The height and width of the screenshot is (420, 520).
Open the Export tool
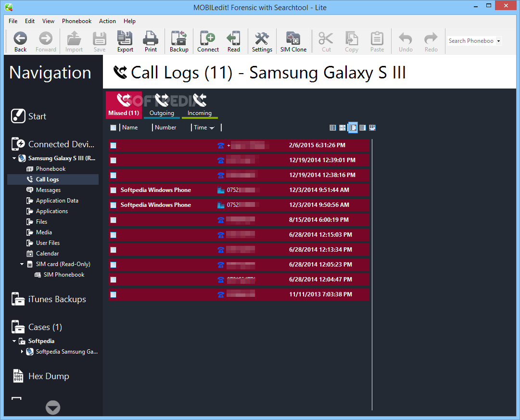[x=125, y=41]
